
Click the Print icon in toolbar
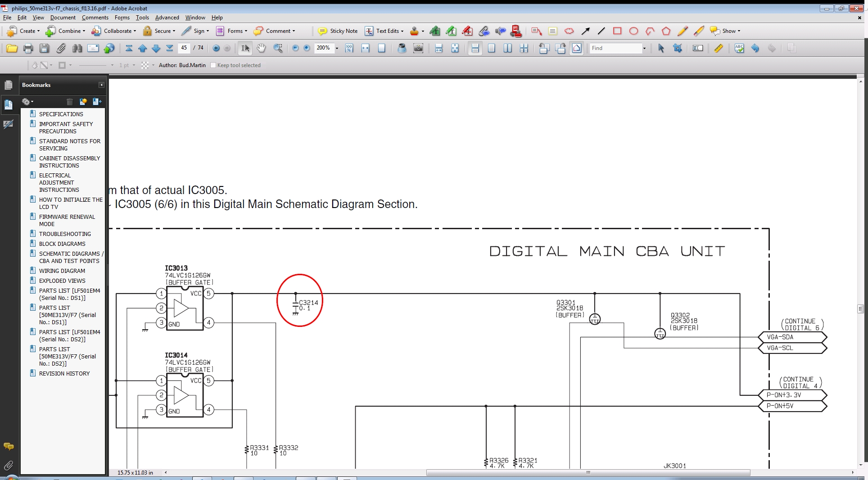coord(28,48)
